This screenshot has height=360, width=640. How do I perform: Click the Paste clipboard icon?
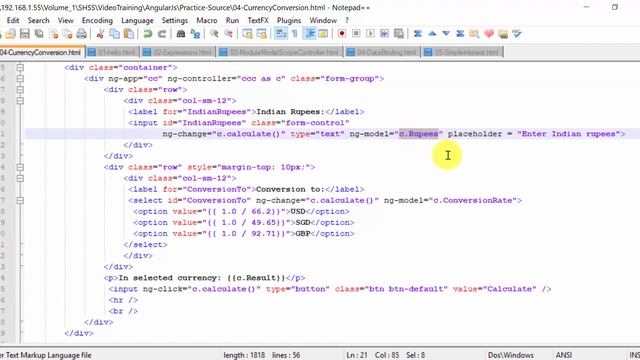(129, 34)
